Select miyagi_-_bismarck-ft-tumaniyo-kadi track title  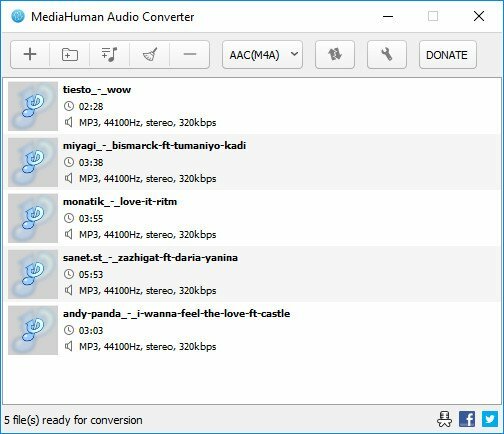[154, 146]
